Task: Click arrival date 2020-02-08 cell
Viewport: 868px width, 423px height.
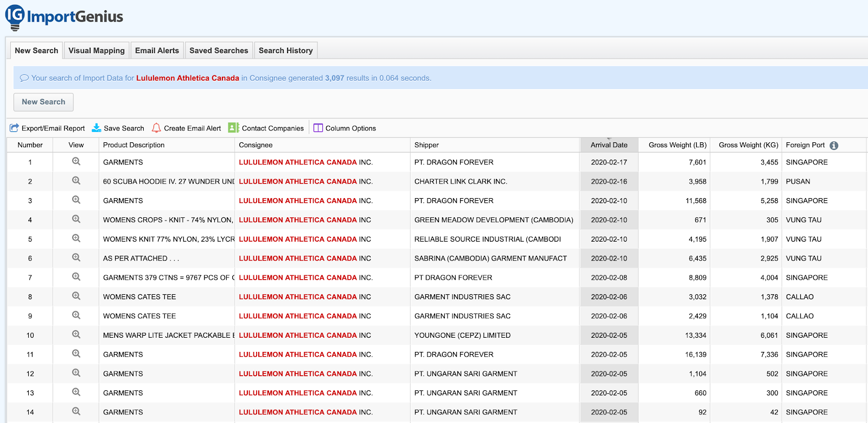Action: (609, 277)
